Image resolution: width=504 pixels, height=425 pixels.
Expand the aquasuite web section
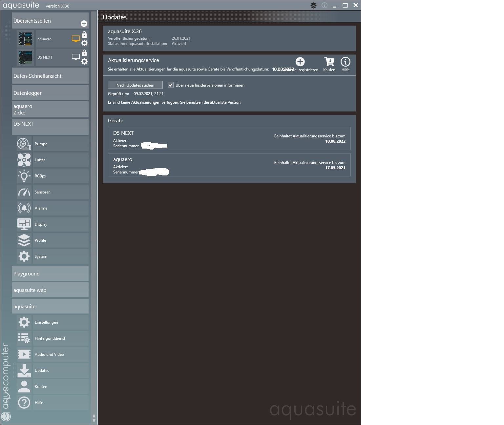point(50,290)
